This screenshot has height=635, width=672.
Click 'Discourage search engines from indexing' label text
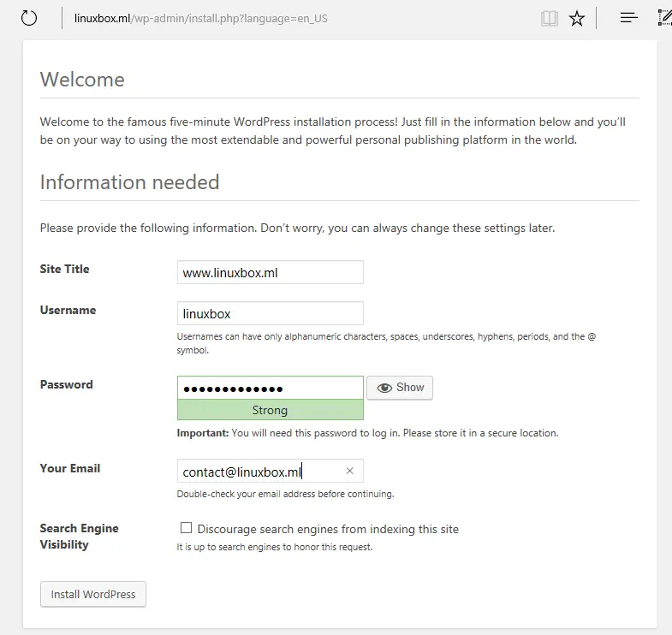[x=328, y=529]
